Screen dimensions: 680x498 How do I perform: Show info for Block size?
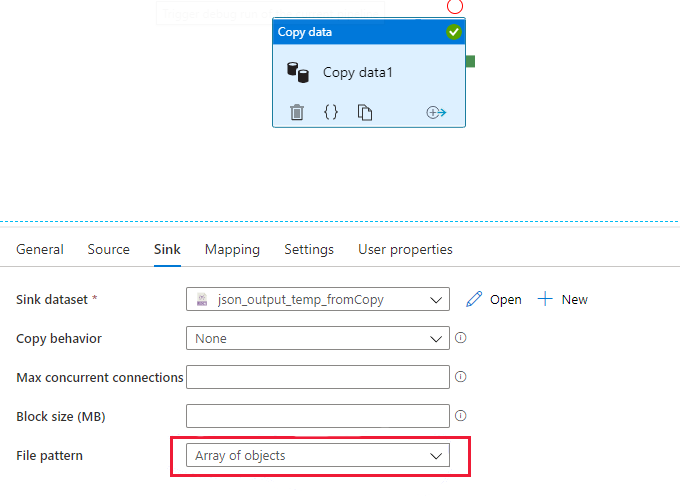[x=461, y=416]
